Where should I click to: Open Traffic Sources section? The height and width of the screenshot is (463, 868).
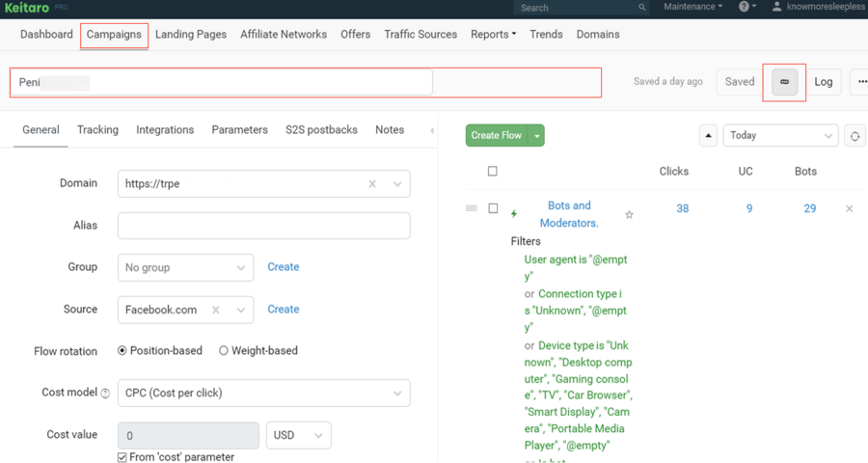pos(420,35)
